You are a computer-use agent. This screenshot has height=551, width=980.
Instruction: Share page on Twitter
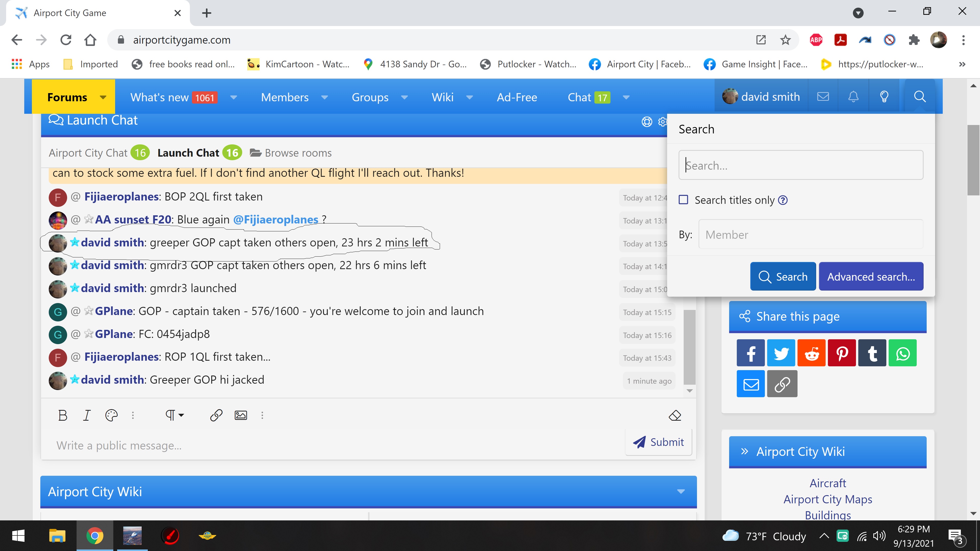(x=781, y=353)
